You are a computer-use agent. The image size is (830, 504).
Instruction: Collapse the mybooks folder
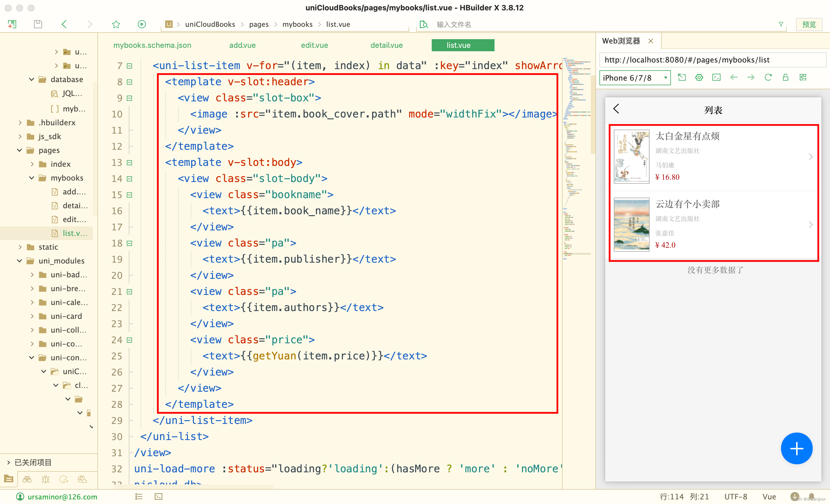(32, 178)
